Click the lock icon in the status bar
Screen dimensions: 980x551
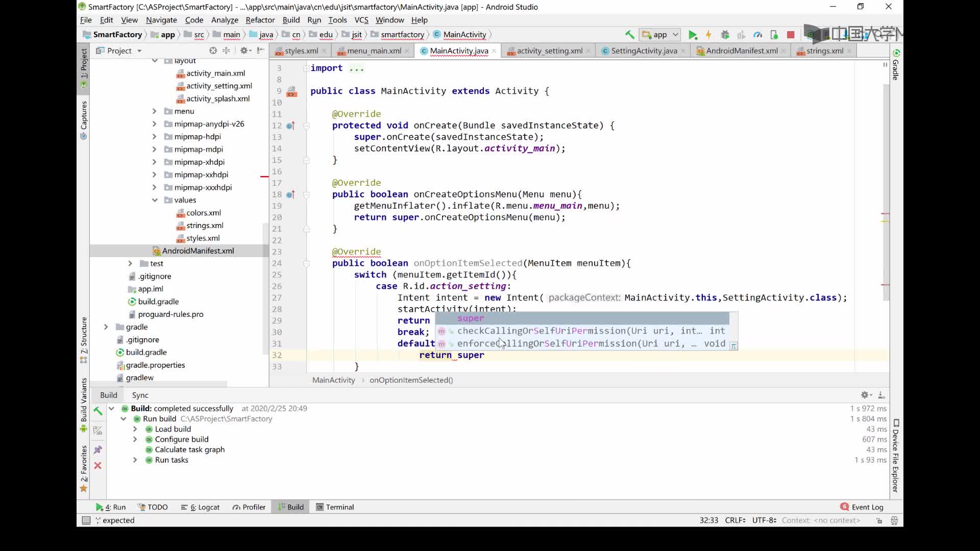coord(879,520)
